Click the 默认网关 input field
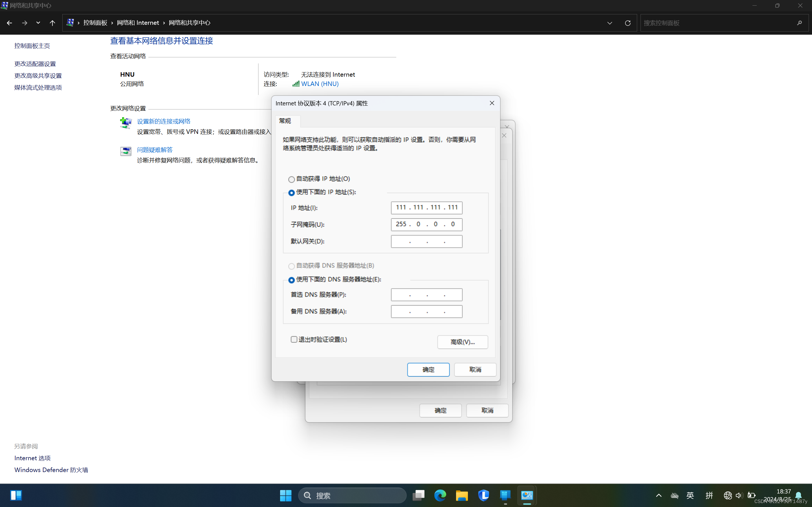Screen dimensions: 812x507 click(426, 242)
